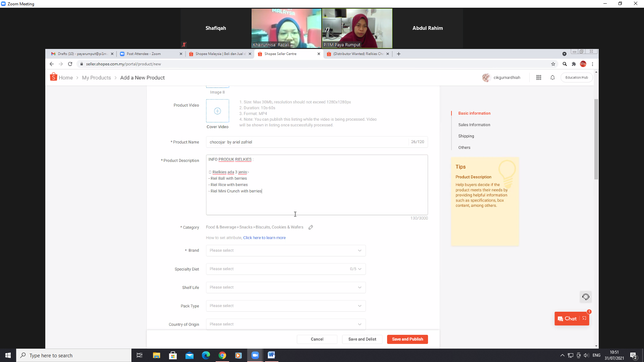Open the apps grid menu icon
The image size is (644, 362).
pyautogui.click(x=539, y=77)
